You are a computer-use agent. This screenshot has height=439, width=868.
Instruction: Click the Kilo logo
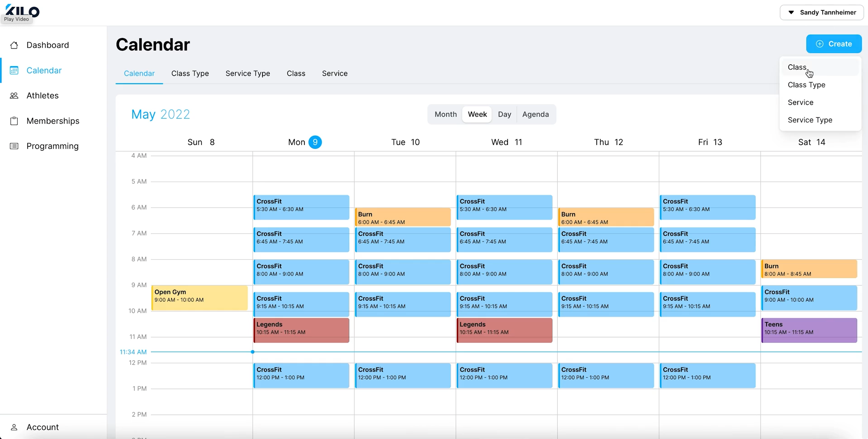(21, 10)
